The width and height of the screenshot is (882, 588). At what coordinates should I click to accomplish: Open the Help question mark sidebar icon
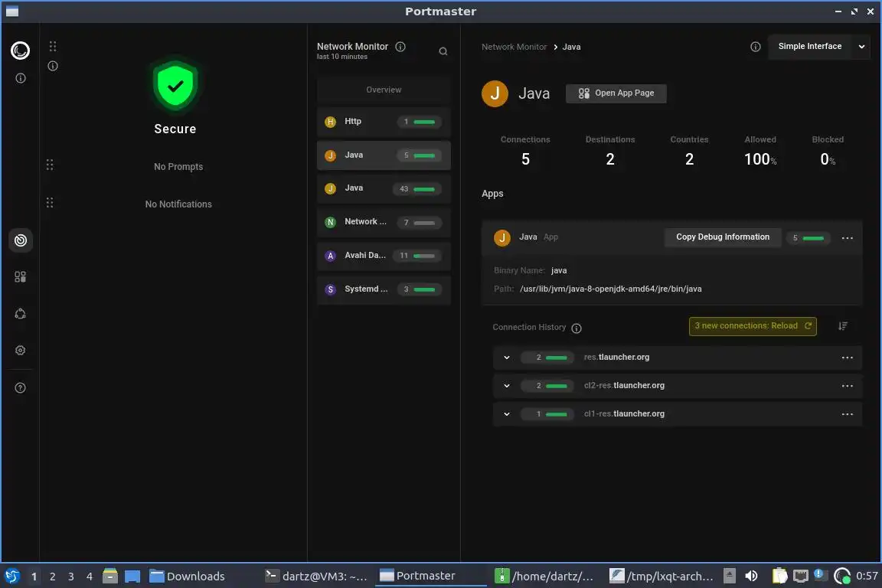20,387
